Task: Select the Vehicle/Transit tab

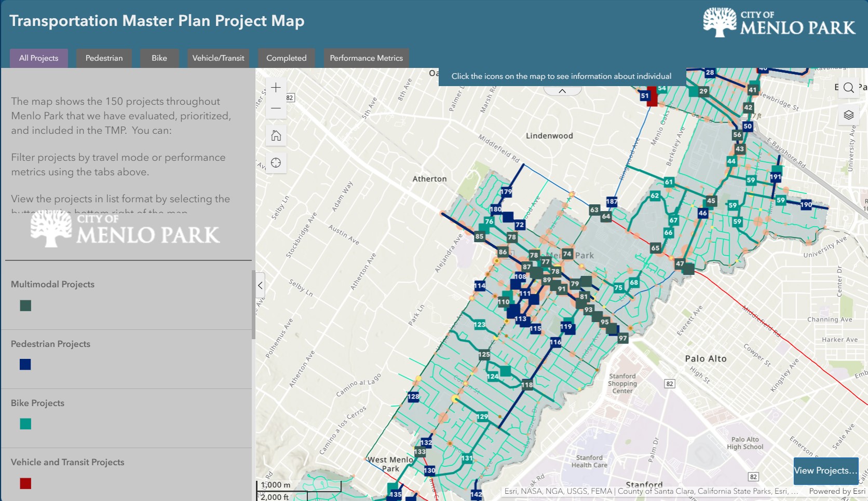Action: 219,58
